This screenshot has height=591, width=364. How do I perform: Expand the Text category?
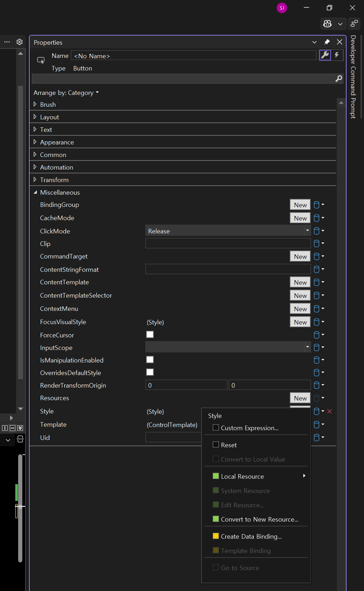click(35, 129)
